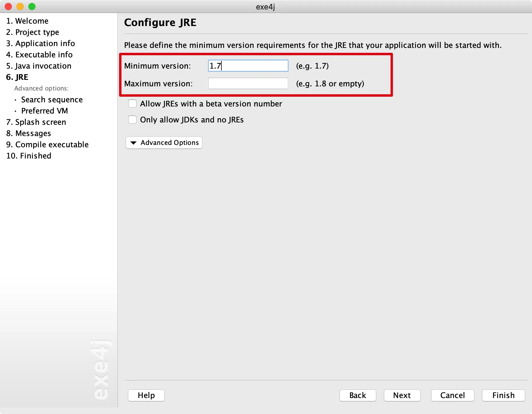This screenshot has height=414, width=532.
Task: Jump to step 1. Welcome
Action: click(x=27, y=21)
